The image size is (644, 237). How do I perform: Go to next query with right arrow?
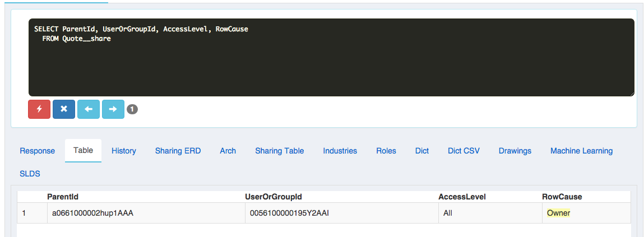pyautogui.click(x=113, y=109)
